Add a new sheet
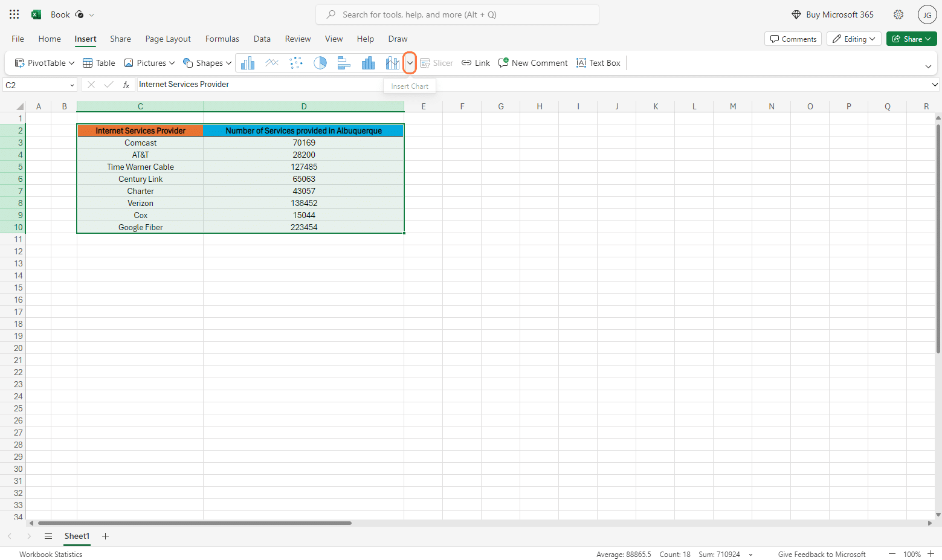 coord(105,536)
